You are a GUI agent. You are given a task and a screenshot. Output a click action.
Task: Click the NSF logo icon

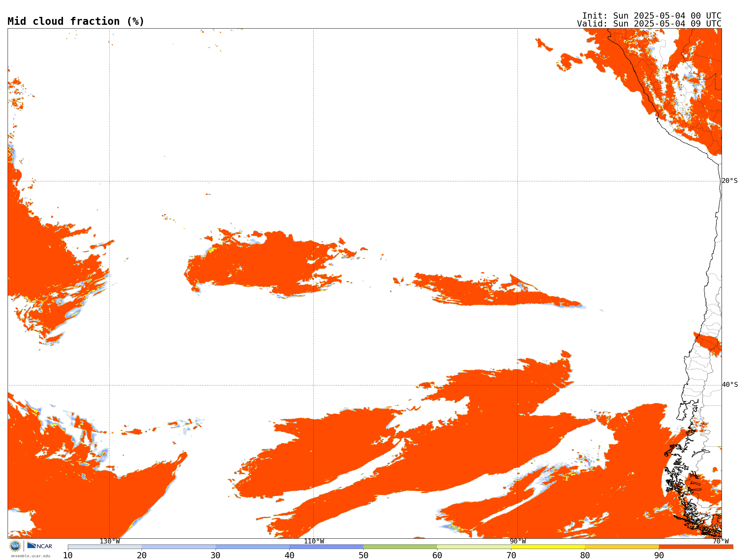tap(15, 546)
